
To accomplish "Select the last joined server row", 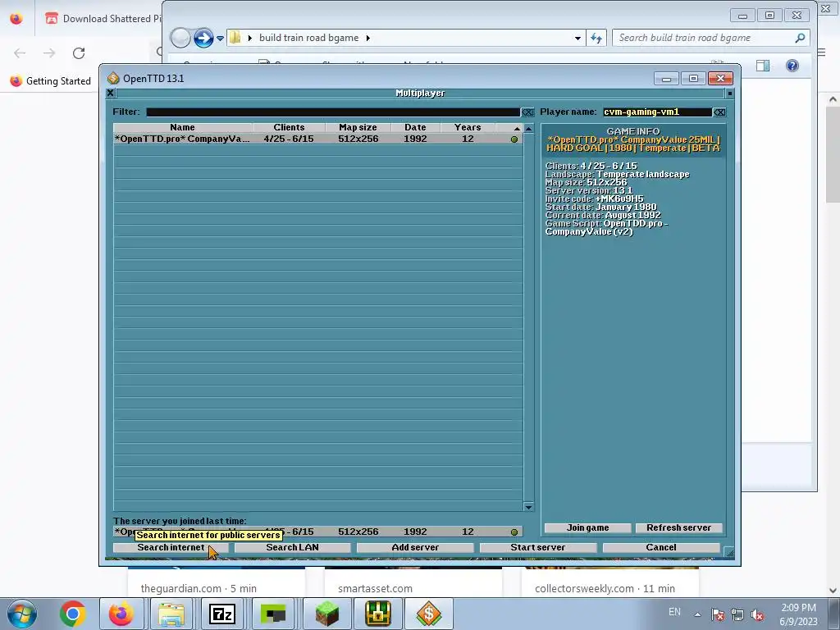I will [x=317, y=532].
